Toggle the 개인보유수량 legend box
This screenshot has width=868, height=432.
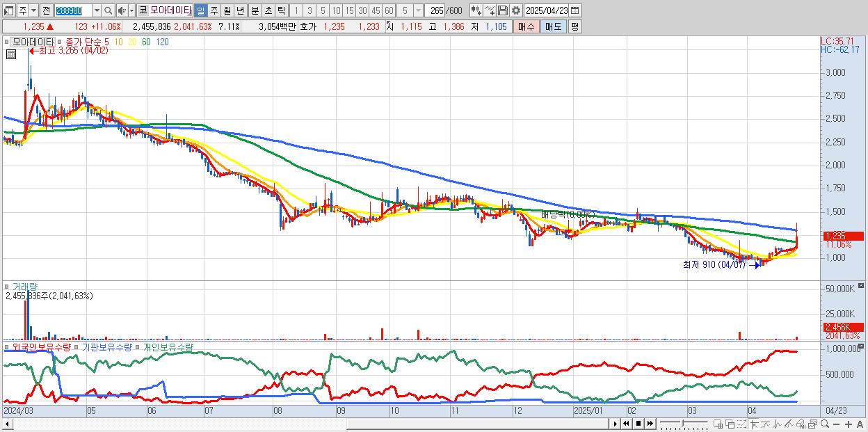coord(138,346)
